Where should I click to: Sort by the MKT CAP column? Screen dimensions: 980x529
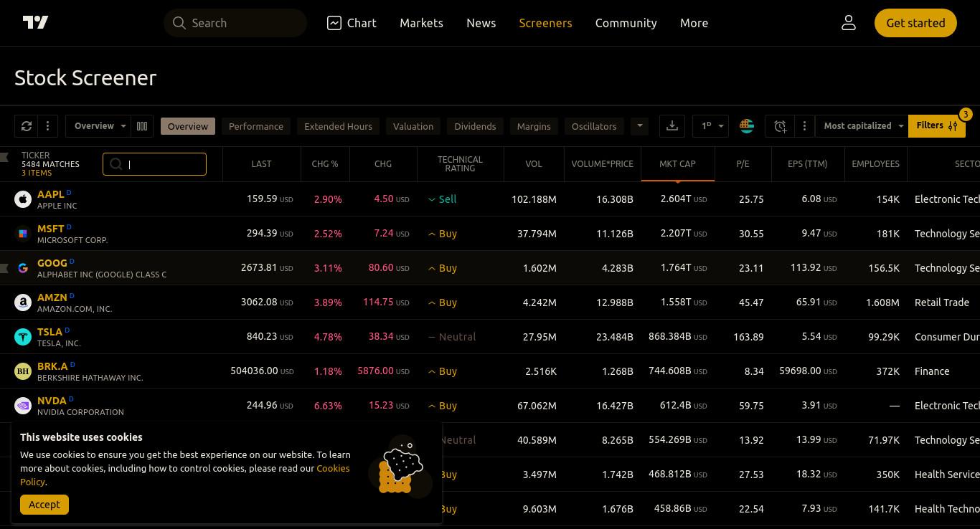677,164
